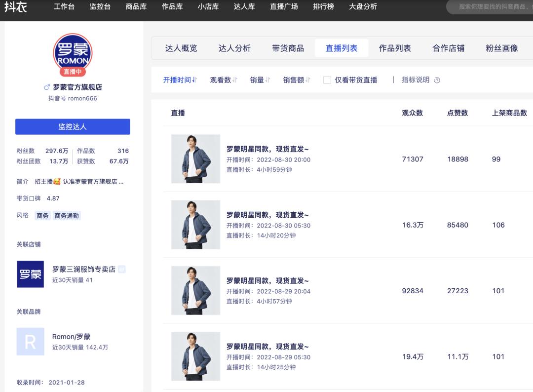Open 大盘分析 in the top menu

363,7
